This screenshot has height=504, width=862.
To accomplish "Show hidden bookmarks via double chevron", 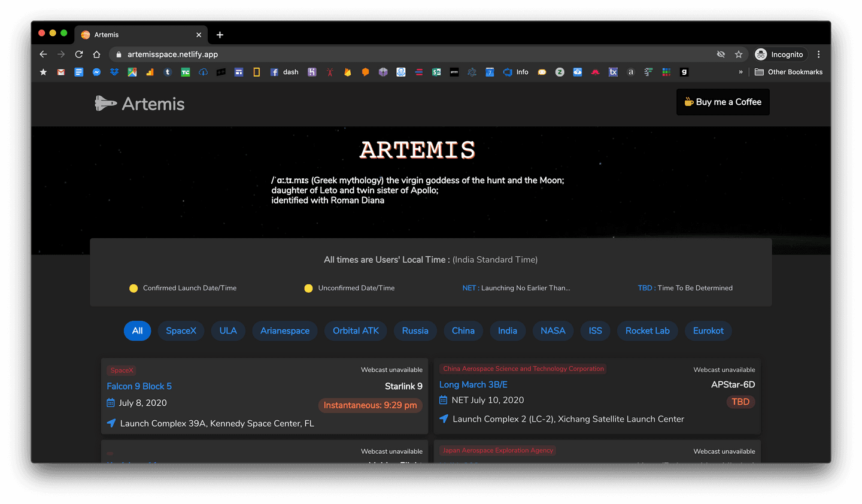I will click(x=740, y=72).
